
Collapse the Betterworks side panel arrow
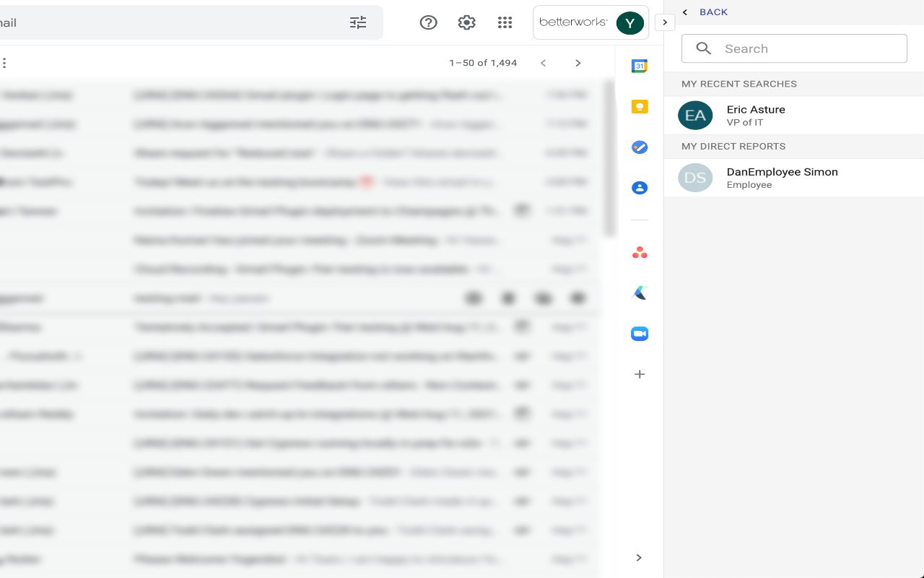(665, 22)
